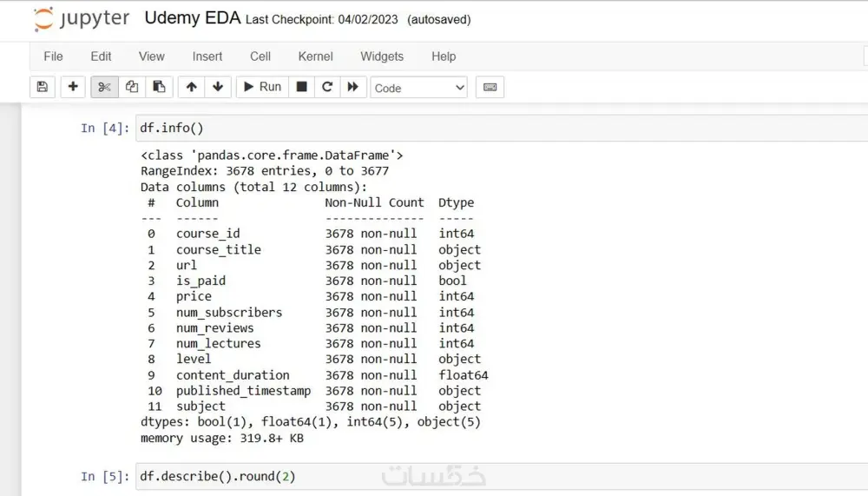The height and width of the screenshot is (496, 868).
Task: Click the content_duration column name
Action: click(233, 375)
